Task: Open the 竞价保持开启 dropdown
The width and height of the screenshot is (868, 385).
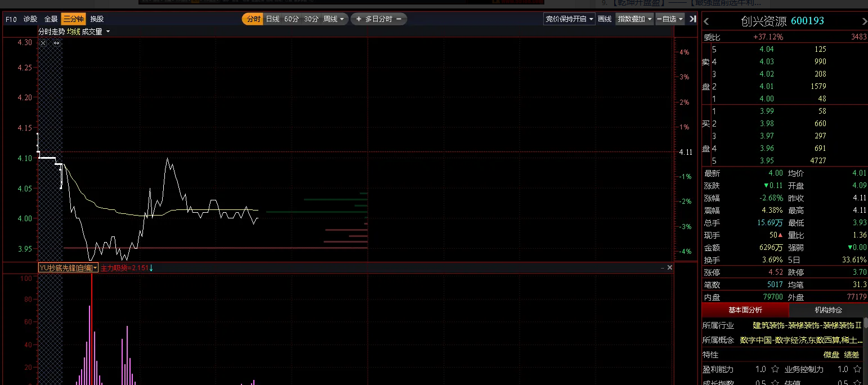Action: (569, 19)
